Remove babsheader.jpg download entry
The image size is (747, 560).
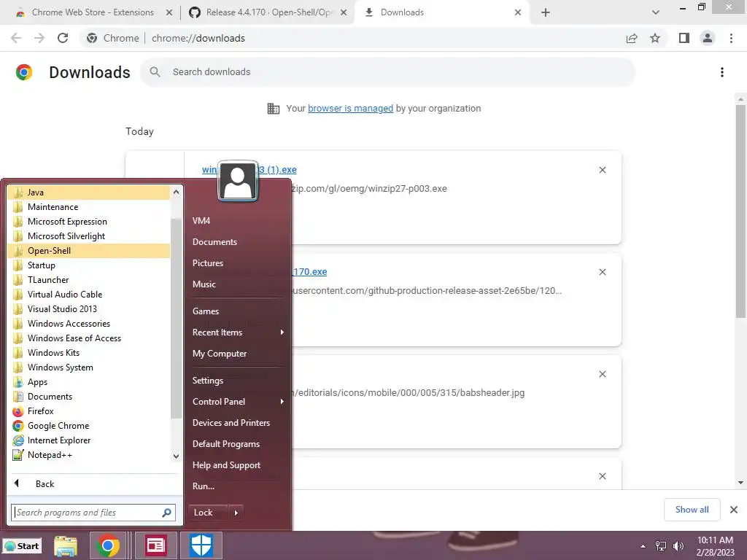pyautogui.click(x=602, y=374)
